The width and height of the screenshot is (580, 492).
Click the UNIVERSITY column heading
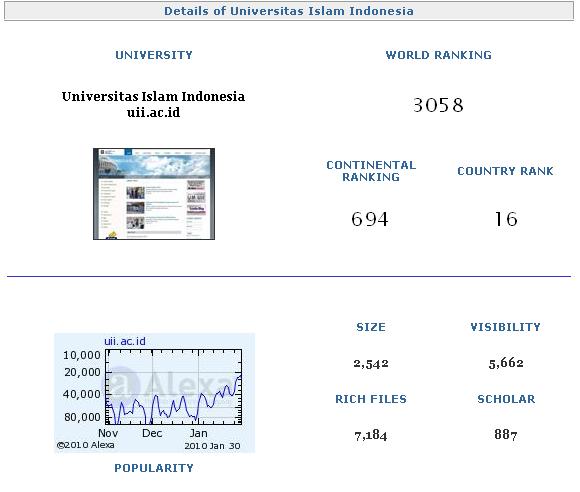coord(154,55)
